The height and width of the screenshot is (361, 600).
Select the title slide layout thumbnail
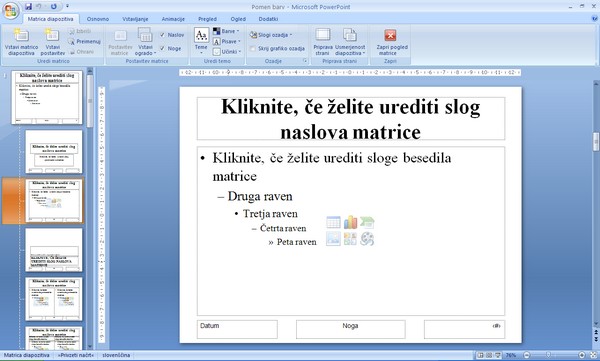[x=54, y=152]
